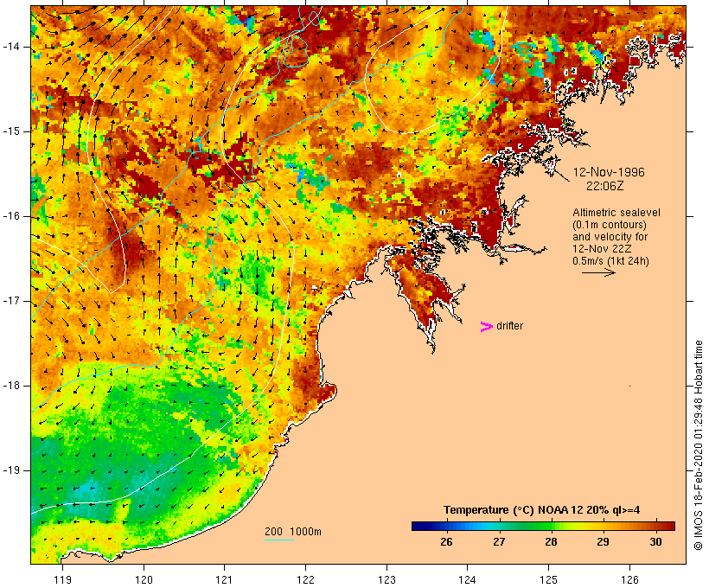Screen dimensions: 709x588
Task: Click the longitude axis label 120
Action: 144,579
